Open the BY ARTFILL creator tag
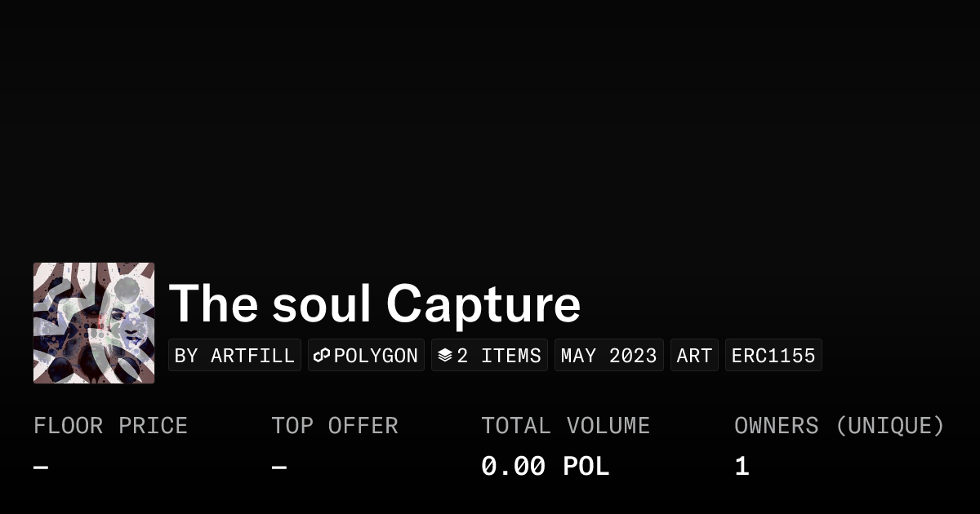This screenshot has width=980, height=514. point(234,356)
